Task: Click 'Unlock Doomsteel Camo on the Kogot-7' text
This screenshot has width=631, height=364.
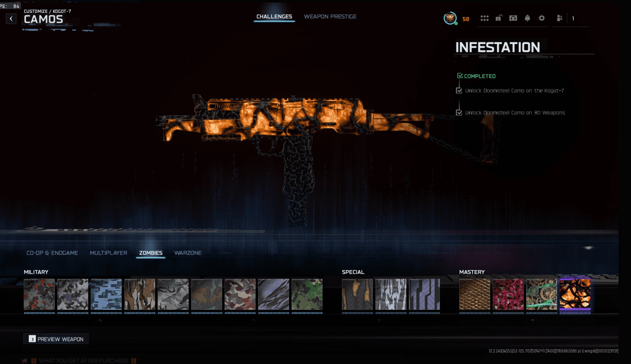Action: tap(515, 91)
